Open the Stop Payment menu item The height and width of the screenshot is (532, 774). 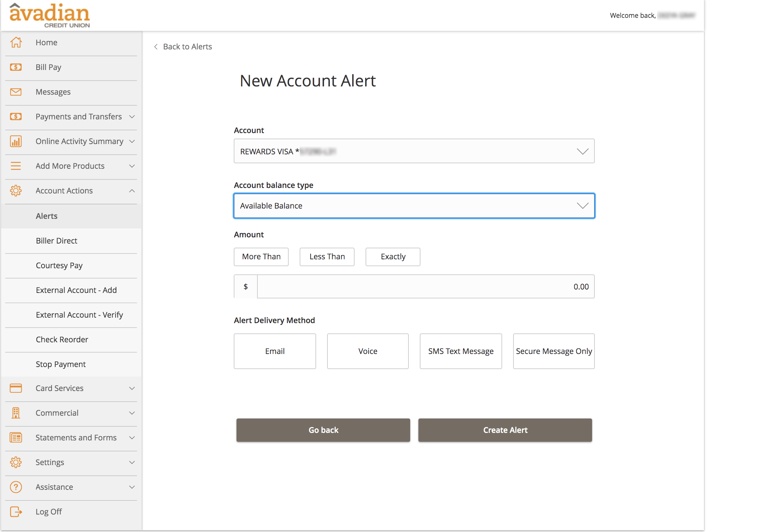(x=60, y=364)
